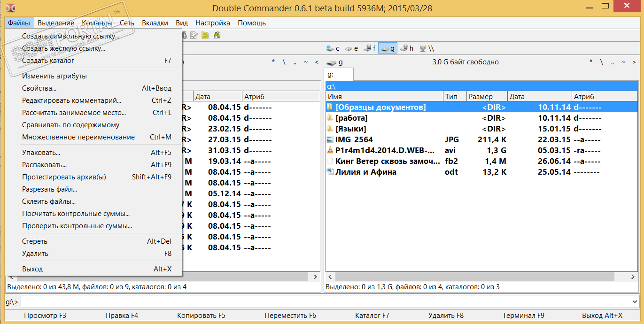The image size is (644, 324).
Task: Select the highlighted drive g button
Action: [388, 48]
